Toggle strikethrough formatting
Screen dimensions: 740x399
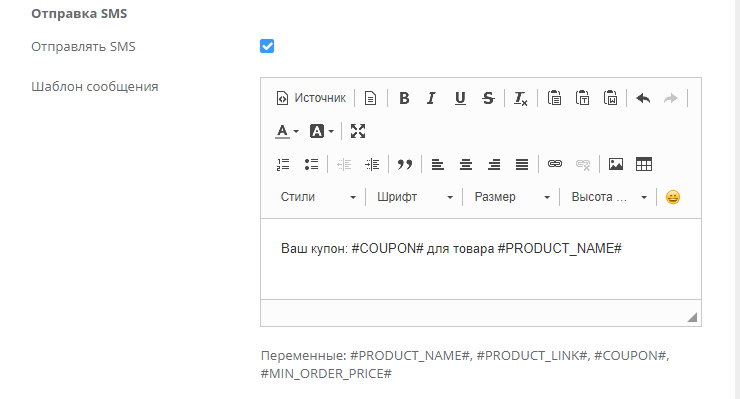(x=488, y=98)
